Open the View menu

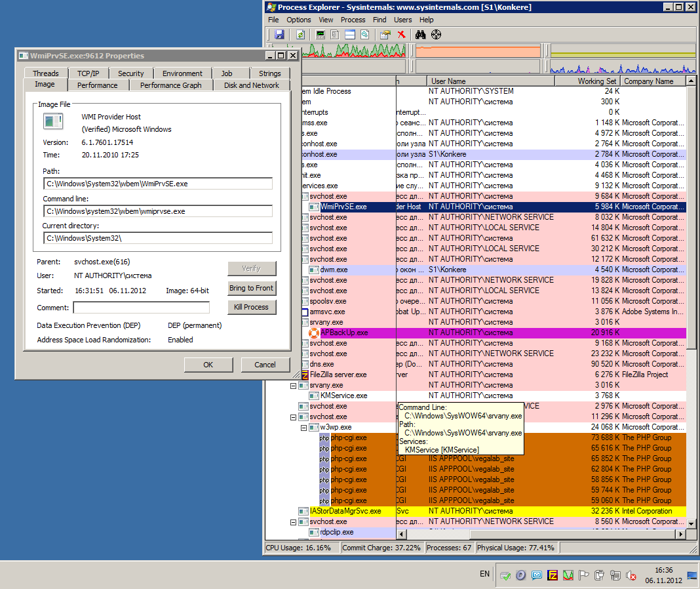[326, 20]
